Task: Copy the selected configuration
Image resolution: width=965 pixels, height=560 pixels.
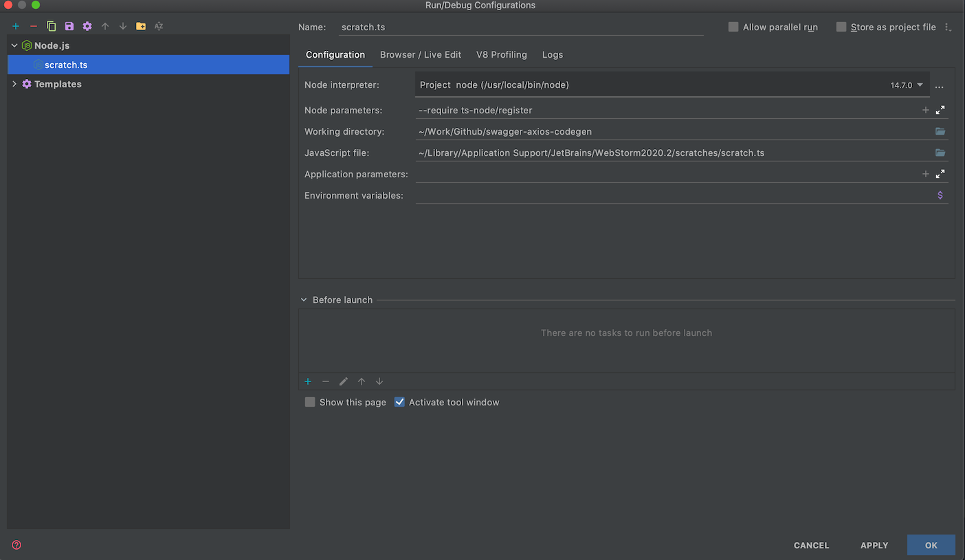Action: 52,26
